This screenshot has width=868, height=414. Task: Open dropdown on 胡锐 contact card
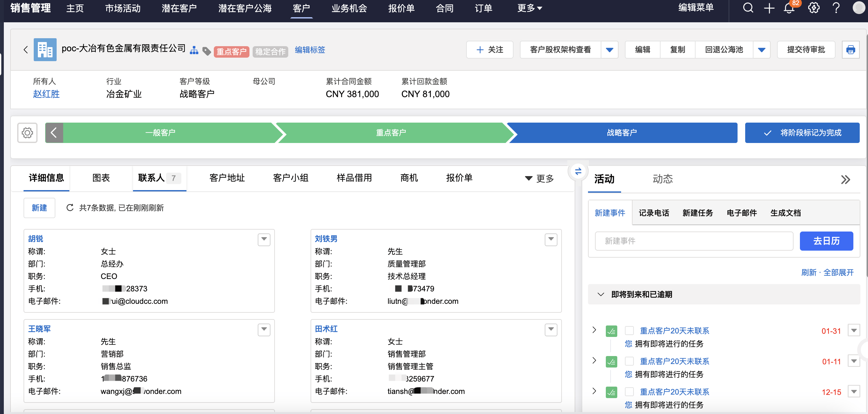[264, 239]
